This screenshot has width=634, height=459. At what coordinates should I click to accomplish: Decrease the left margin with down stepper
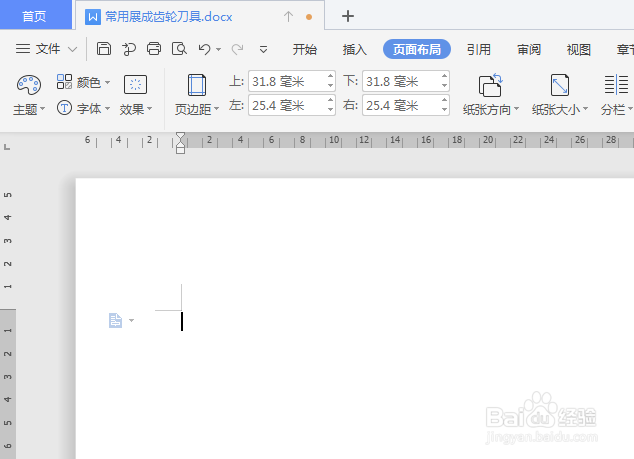(330, 110)
